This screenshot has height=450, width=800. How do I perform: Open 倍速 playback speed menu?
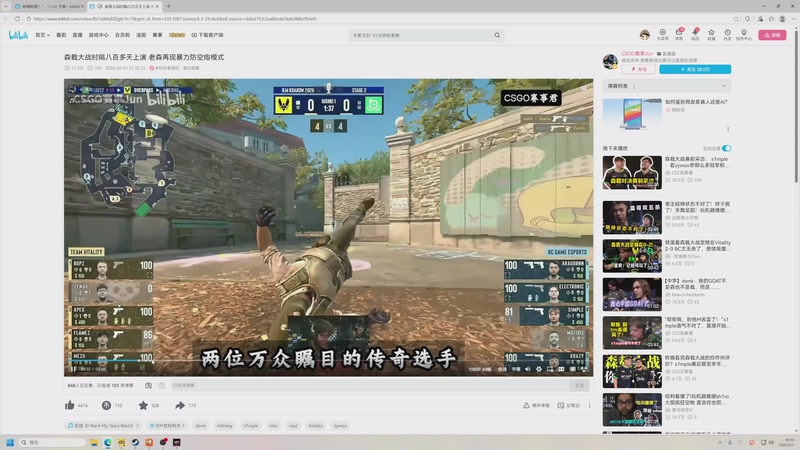pyautogui.click(x=502, y=369)
